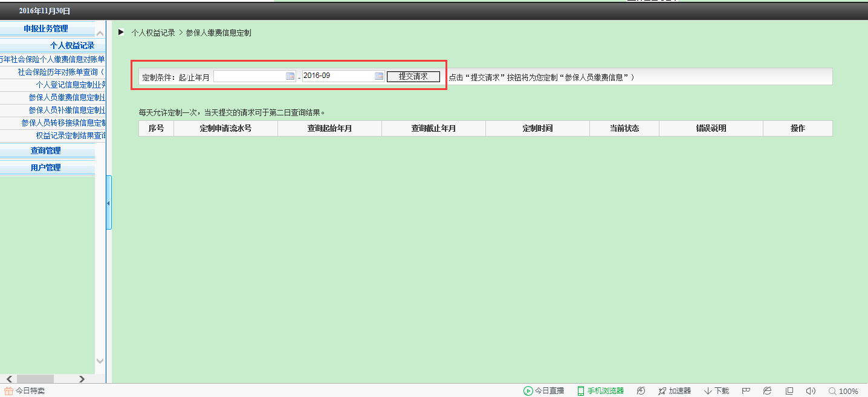This screenshot has height=397, width=868.
Task: Open 参保人员缴费信息定制 menu item
Action: [x=67, y=97]
